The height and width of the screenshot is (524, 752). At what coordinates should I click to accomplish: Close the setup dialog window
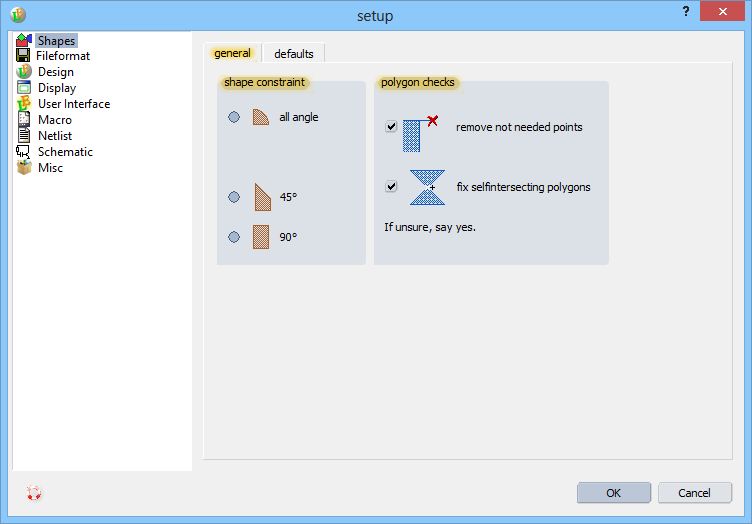tap(722, 11)
